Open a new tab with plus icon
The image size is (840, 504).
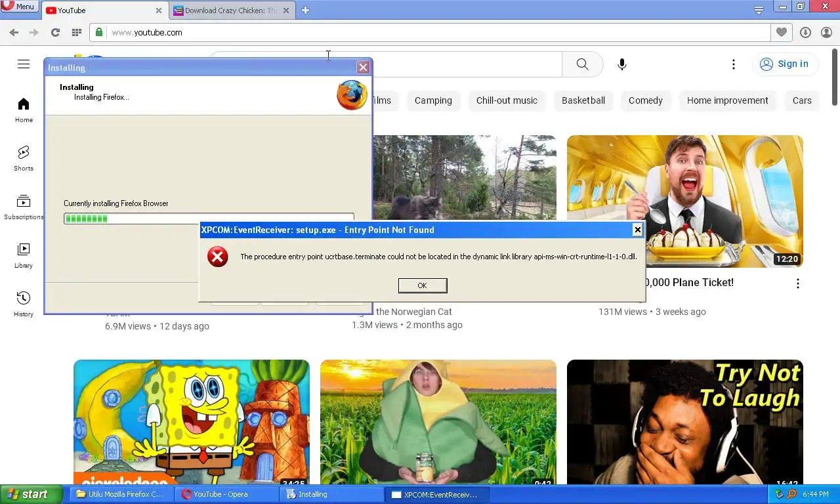click(305, 10)
